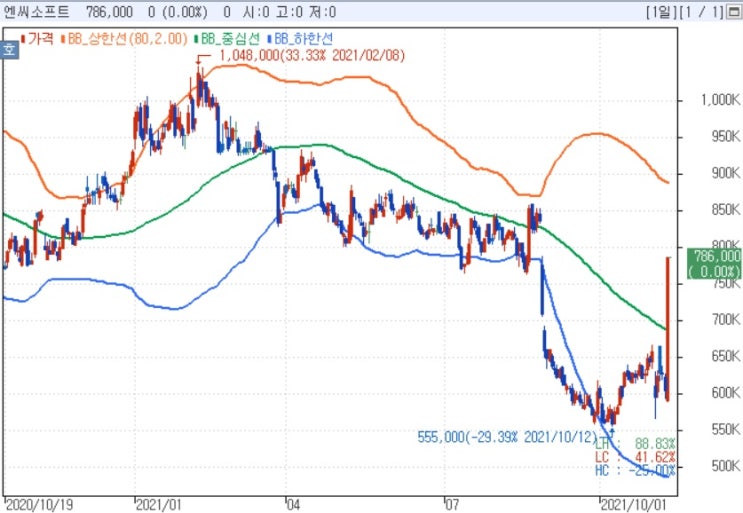Viewport: 743px width, 513px height.
Task: Click the panel maximize icon at top right
Action: [735, 12]
